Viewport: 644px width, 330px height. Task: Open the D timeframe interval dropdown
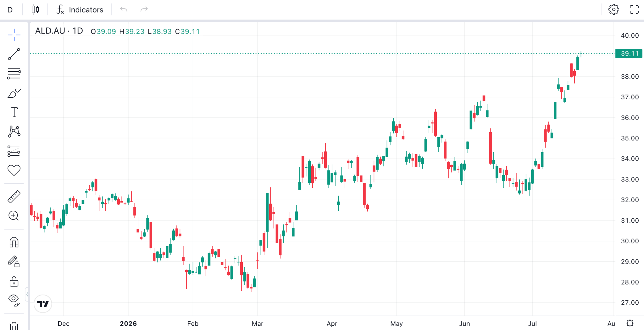10,10
